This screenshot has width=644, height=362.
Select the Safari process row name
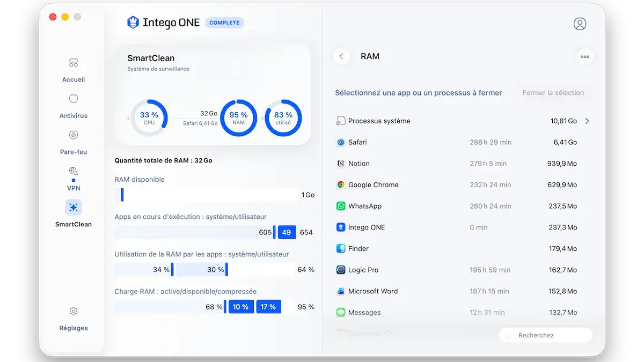(357, 142)
